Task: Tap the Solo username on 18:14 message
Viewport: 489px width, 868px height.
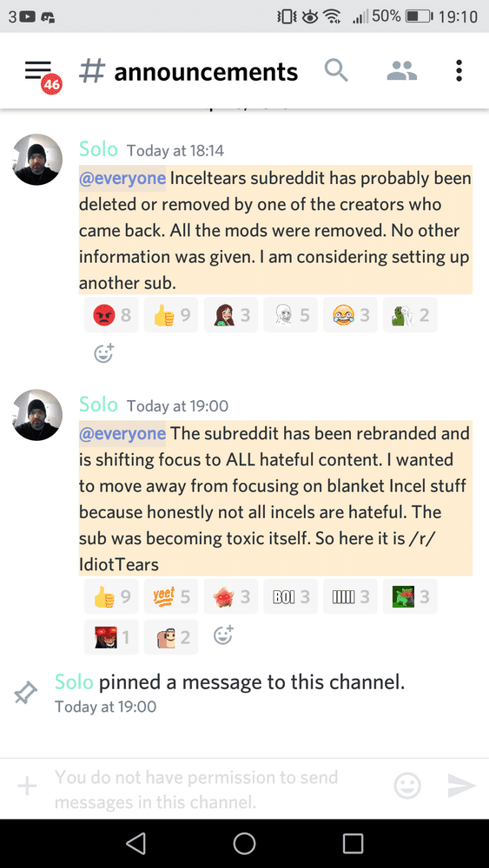Action: point(98,149)
